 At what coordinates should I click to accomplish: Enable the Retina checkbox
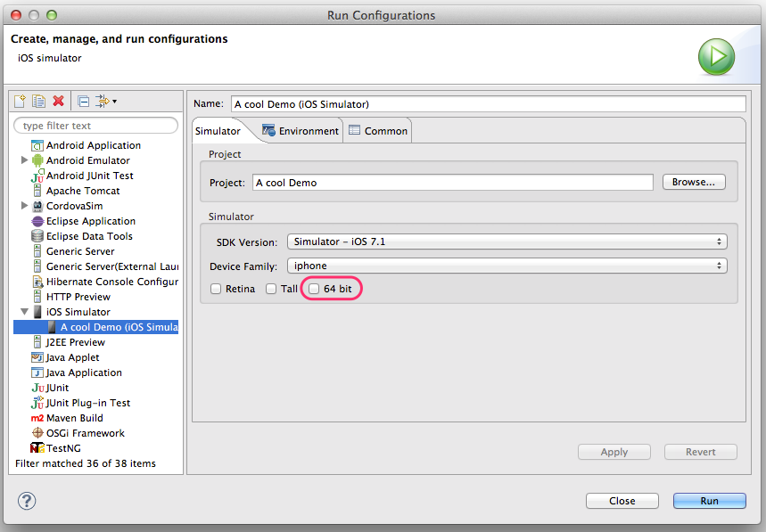[216, 289]
